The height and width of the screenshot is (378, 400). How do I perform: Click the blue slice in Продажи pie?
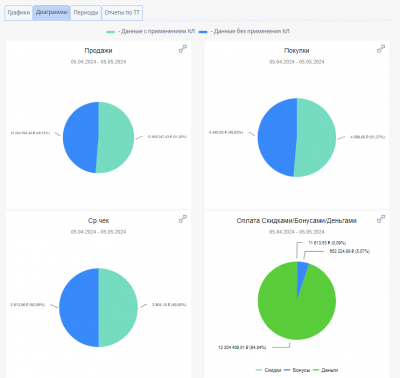click(x=80, y=137)
